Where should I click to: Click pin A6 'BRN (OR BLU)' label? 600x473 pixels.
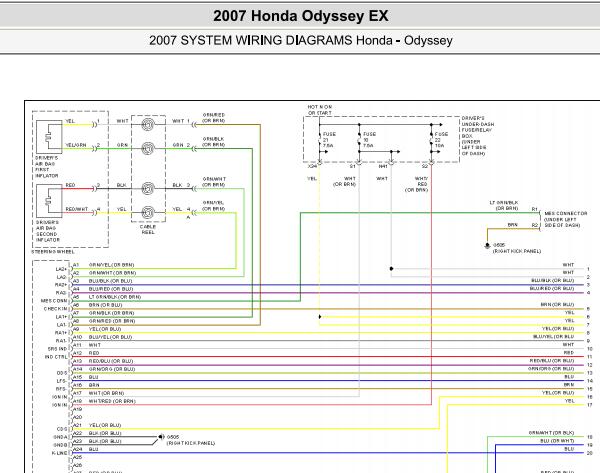tap(105, 305)
